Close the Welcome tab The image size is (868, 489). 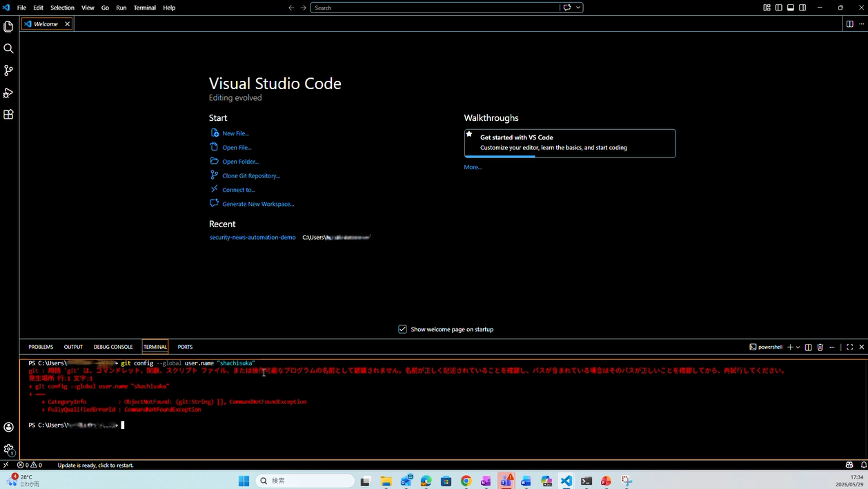pyautogui.click(x=67, y=23)
